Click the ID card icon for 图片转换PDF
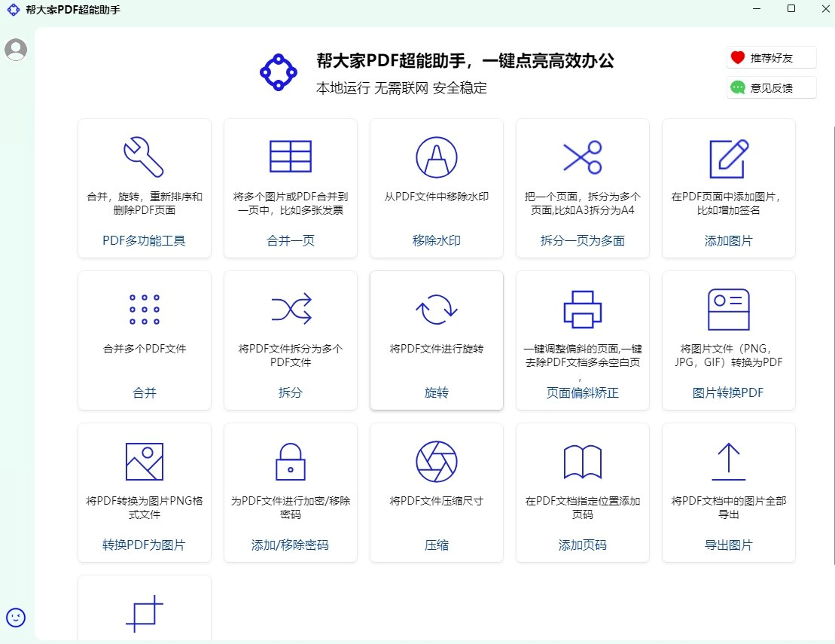The width and height of the screenshot is (835, 644). click(729, 310)
